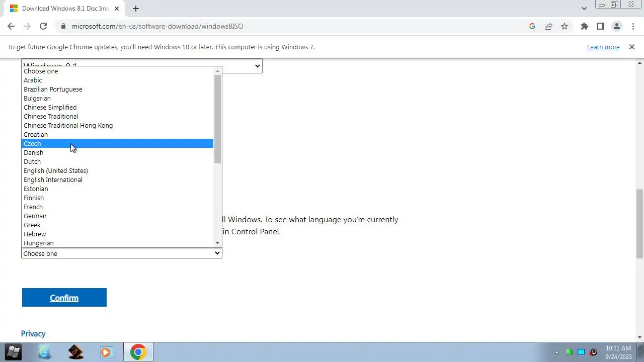Image resolution: width=644 pixels, height=362 pixels.
Task: Open Google search icon in the address bar
Action: [532, 26]
